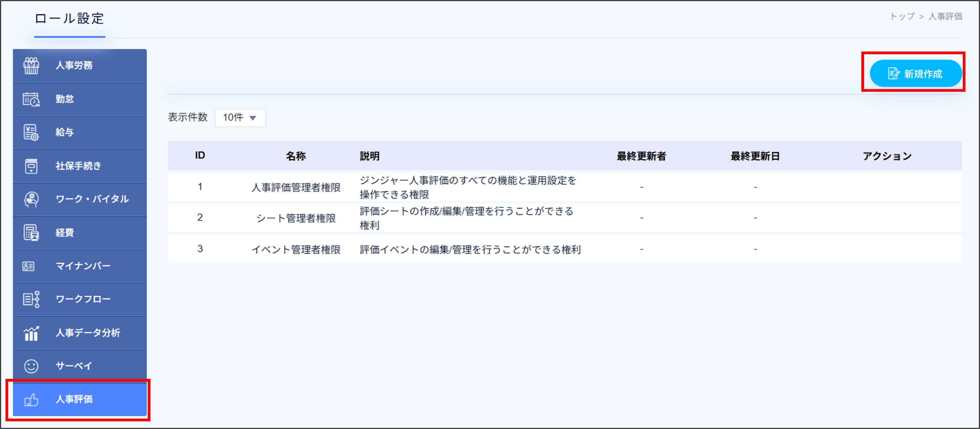
Task: Click the pencil icon inside 新規作成
Action: click(x=893, y=73)
